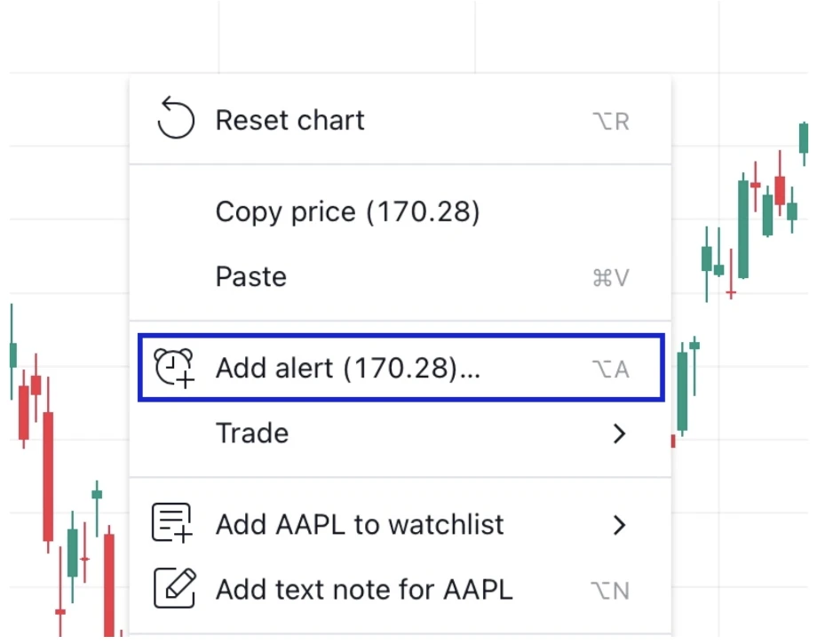The width and height of the screenshot is (817, 644).
Task: Select Add text note for AAPL
Action: pos(363,589)
